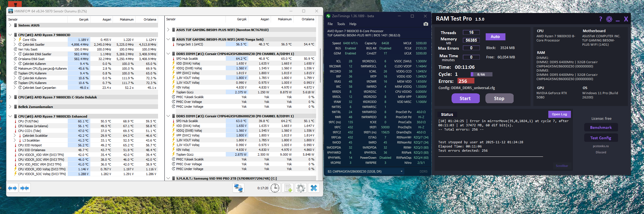This screenshot has width=644, height=214.
Task: Click HWiNFO app icon in title bar
Action: coord(11,11)
